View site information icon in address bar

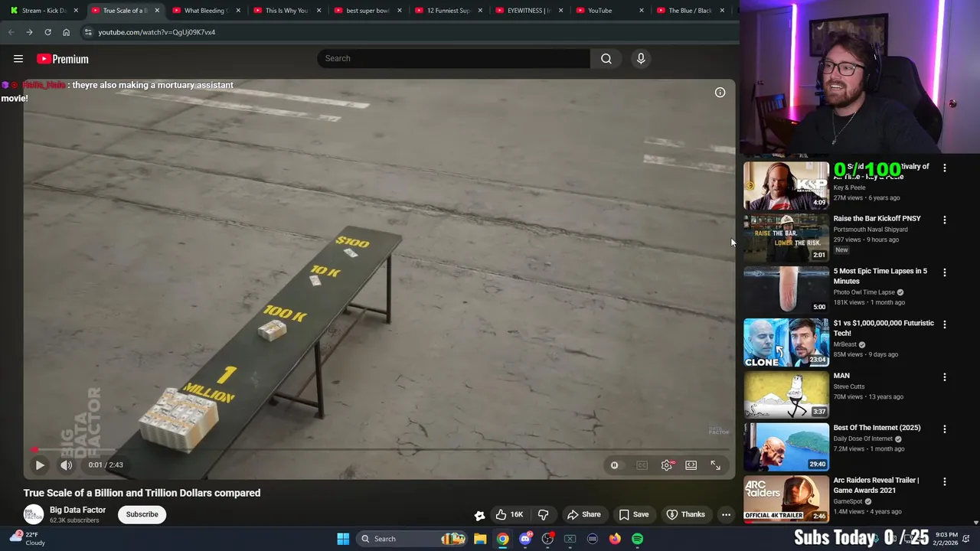coord(88,32)
